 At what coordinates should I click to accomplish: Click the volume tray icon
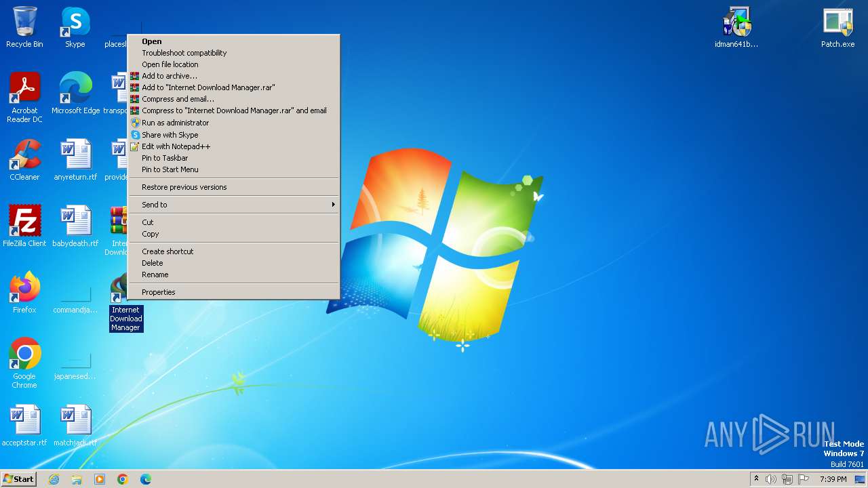[771, 479]
